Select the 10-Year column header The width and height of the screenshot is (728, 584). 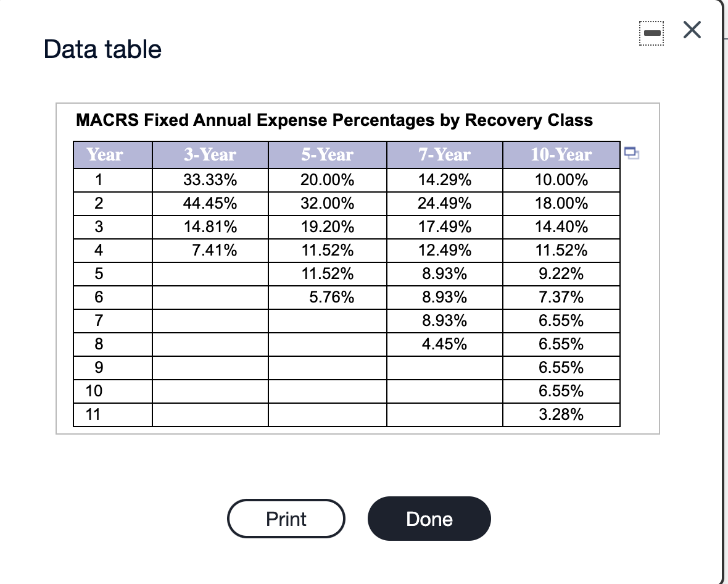[561, 155]
